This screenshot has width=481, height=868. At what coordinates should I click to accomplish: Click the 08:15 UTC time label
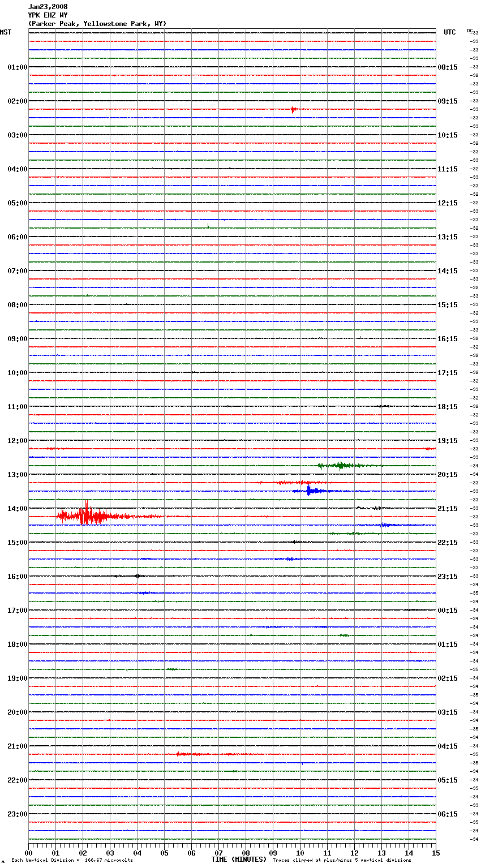(448, 67)
